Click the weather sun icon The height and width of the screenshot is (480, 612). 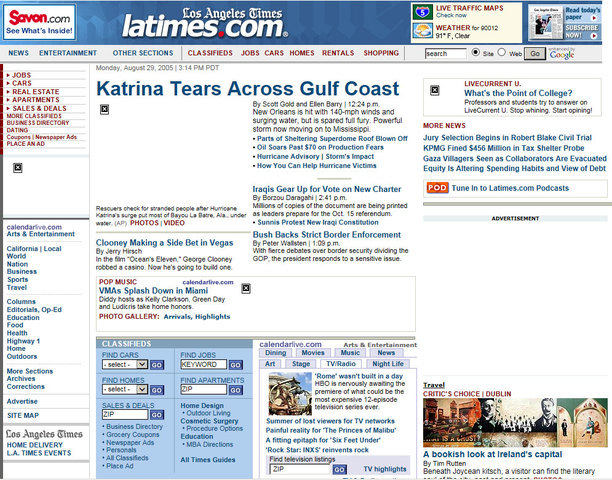(423, 30)
